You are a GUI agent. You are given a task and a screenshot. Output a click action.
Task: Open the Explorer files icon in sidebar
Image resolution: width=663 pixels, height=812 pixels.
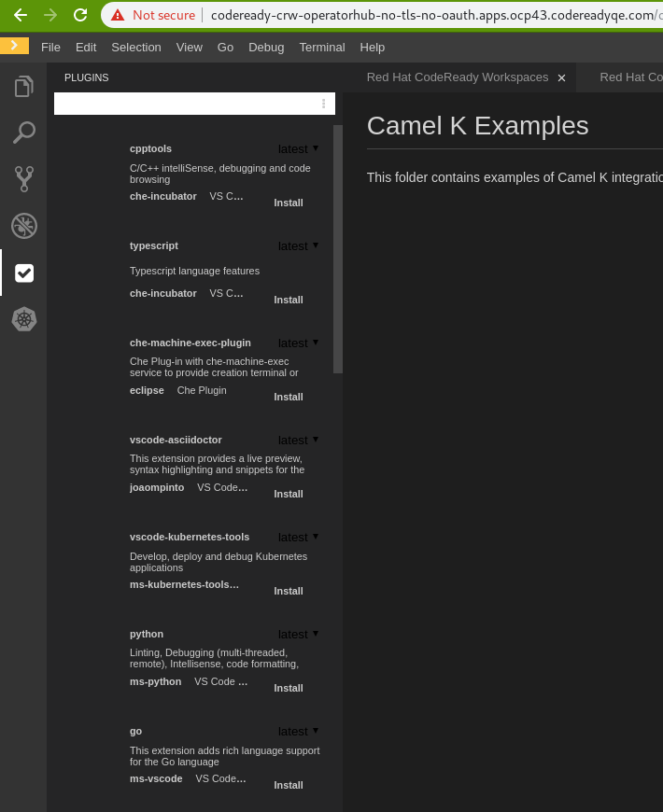23,87
